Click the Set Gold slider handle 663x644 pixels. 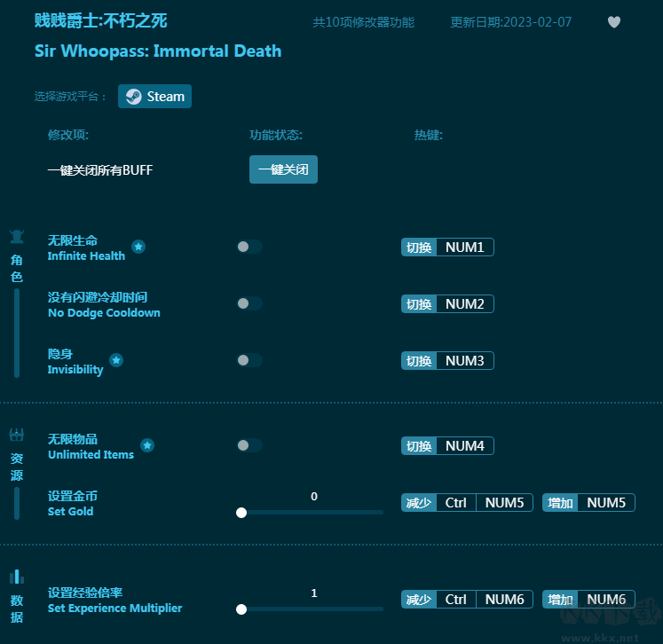[241, 513]
